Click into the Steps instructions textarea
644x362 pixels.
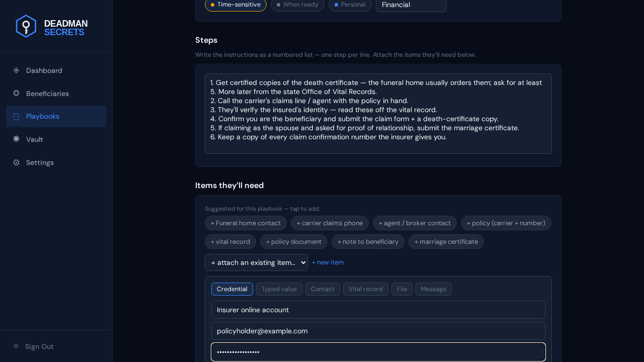[x=378, y=114]
